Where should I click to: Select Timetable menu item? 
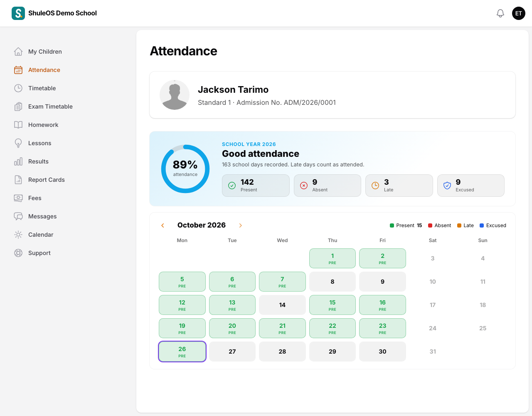42,88
